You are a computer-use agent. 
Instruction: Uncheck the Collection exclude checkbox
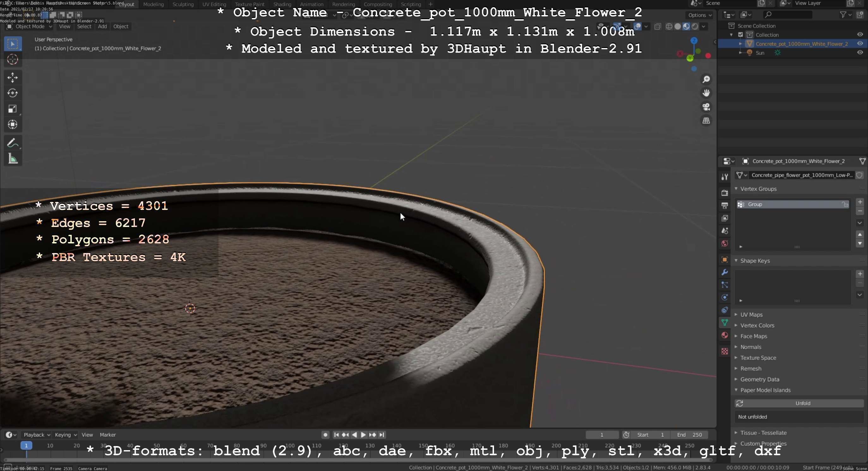tap(740, 35)
